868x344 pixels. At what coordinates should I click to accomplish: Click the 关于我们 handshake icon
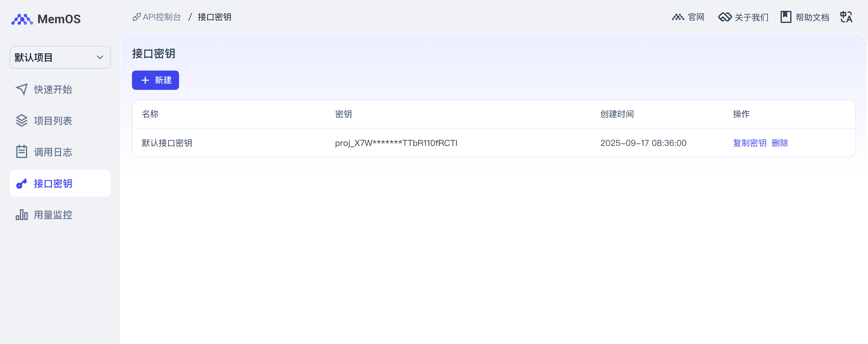point(725,17)
